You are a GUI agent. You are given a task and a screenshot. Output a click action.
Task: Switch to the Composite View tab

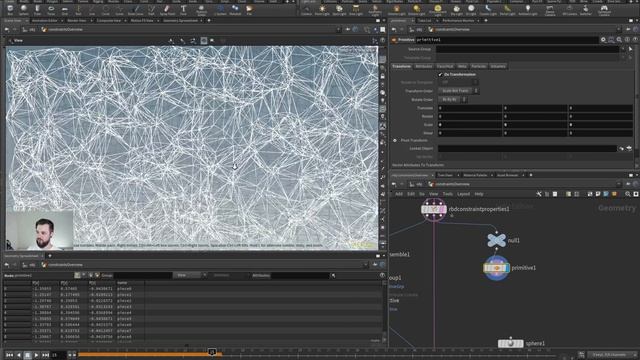[109, 20]
